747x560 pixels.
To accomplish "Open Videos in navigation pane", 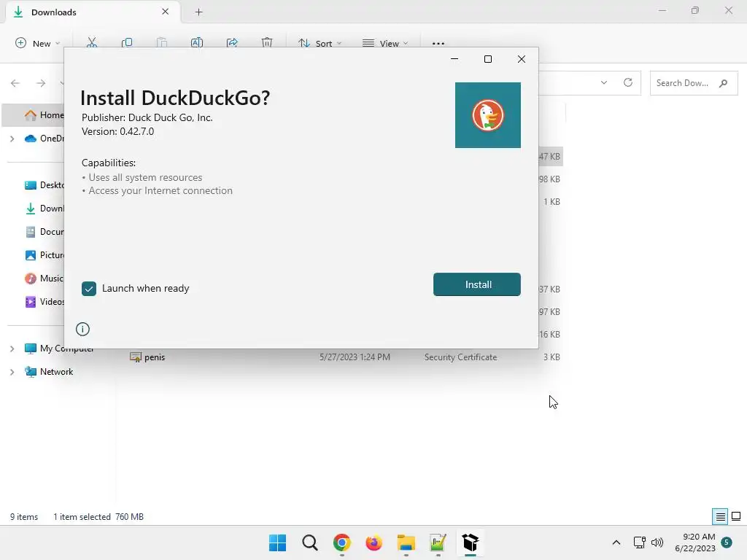I will point(44,301).
